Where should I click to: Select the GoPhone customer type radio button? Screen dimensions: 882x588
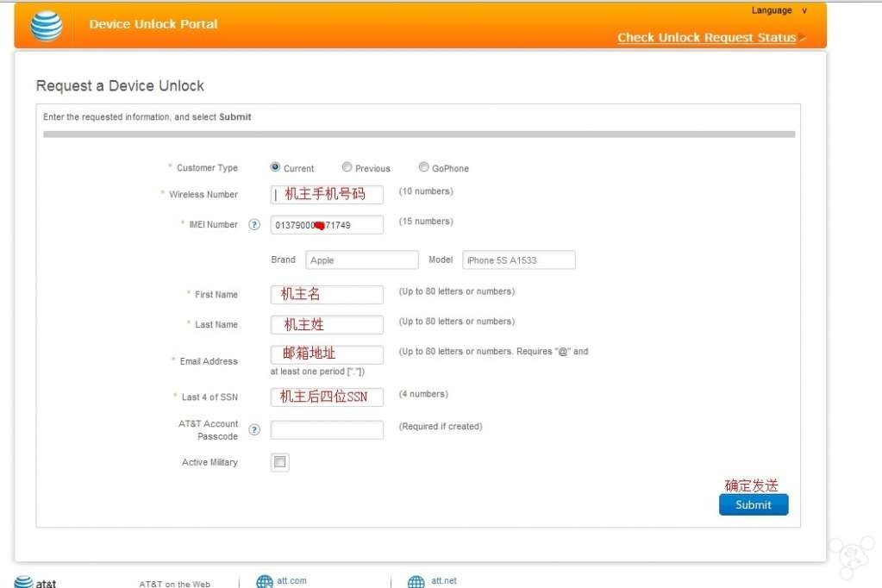[422, 167]
